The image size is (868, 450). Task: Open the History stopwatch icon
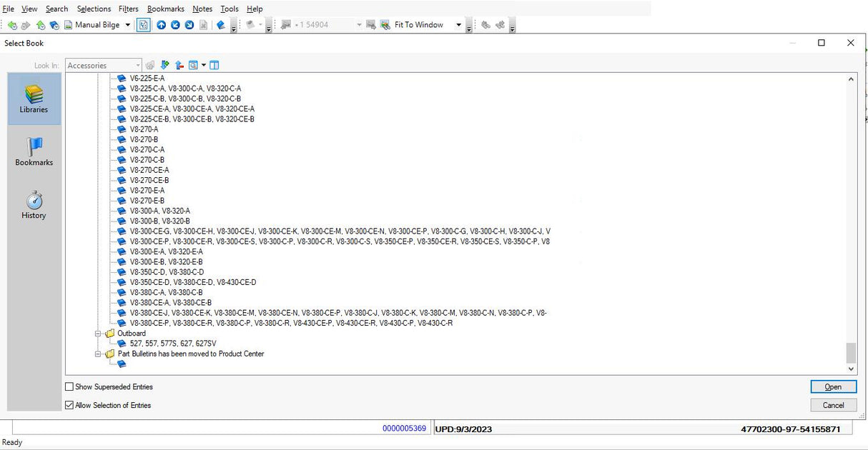click(x=34, y=204)
